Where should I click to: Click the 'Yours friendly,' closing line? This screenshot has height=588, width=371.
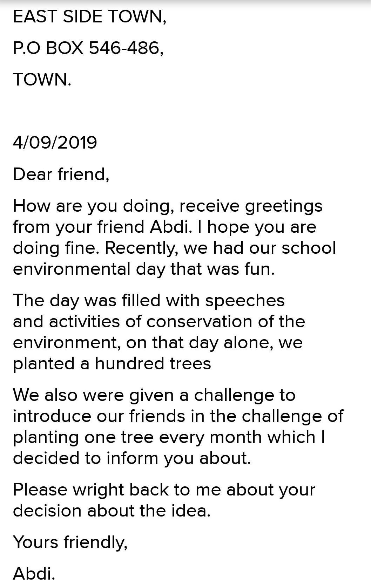pyautogui.click(x=70, y=542)
